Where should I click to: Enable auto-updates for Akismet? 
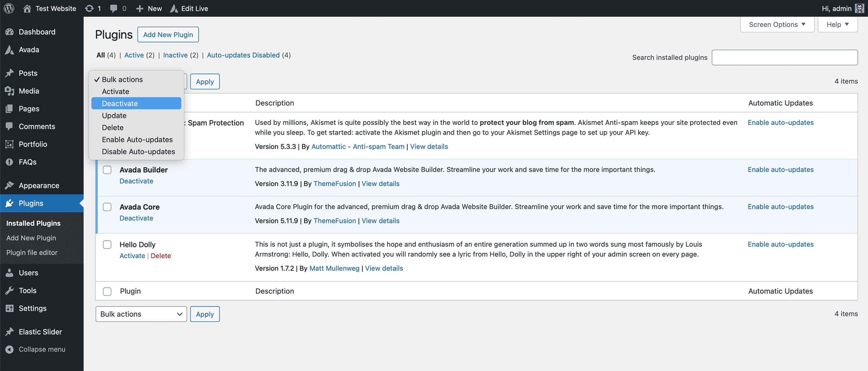pyautogui.click(x=781, y=123)
